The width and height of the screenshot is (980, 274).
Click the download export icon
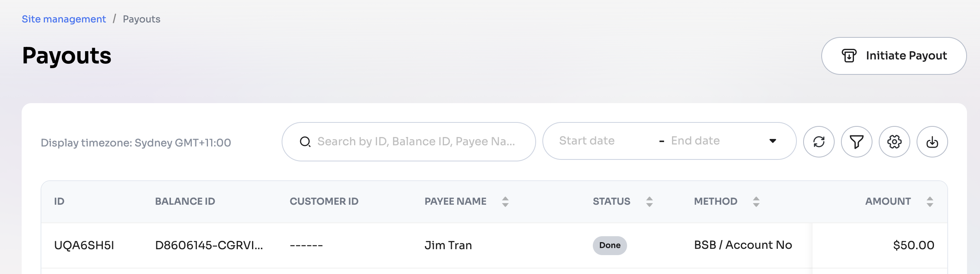932,142
